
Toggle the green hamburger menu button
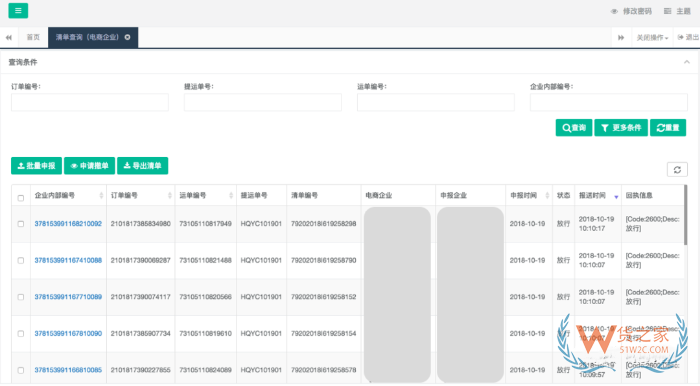(x=18, y=10)
